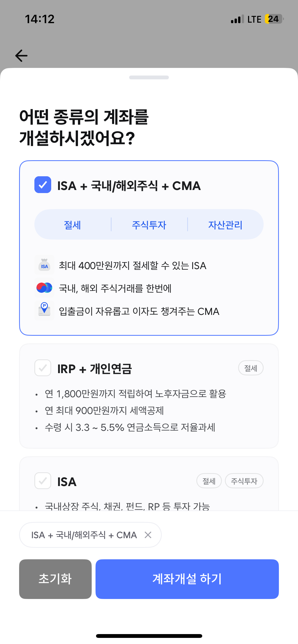Tap the 주식투자 tag on ISA card
Screen dimensions: 298x644
pos(244,481)
